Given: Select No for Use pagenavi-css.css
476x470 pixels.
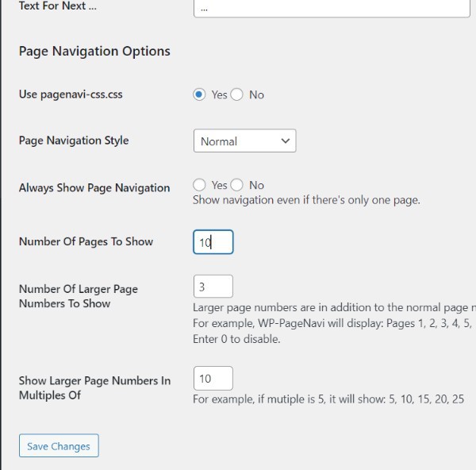Looking at the screenshot, I should pyautogui.click(x=236, y=94).
